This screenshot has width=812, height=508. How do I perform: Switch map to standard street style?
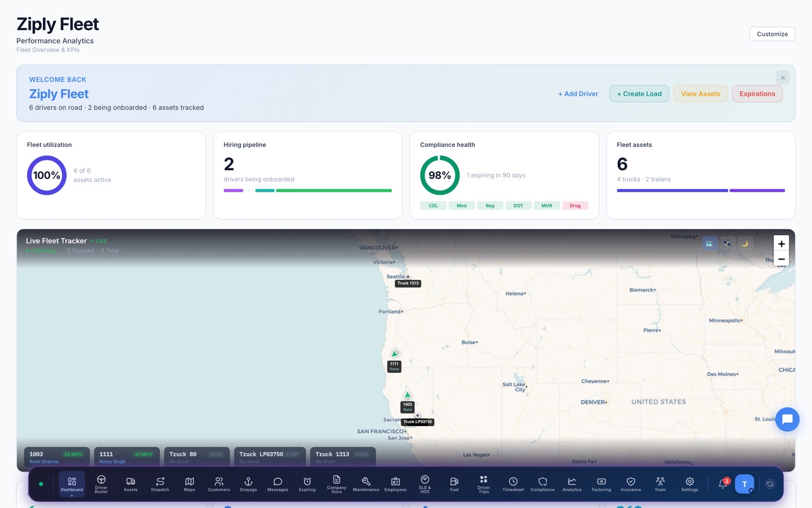pos(709,244)
